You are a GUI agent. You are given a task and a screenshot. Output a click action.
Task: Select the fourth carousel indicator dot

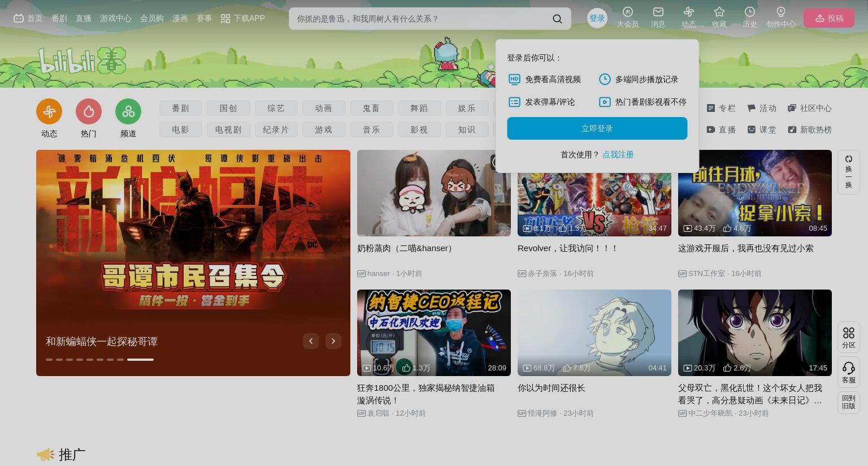(x=80, y=360)
